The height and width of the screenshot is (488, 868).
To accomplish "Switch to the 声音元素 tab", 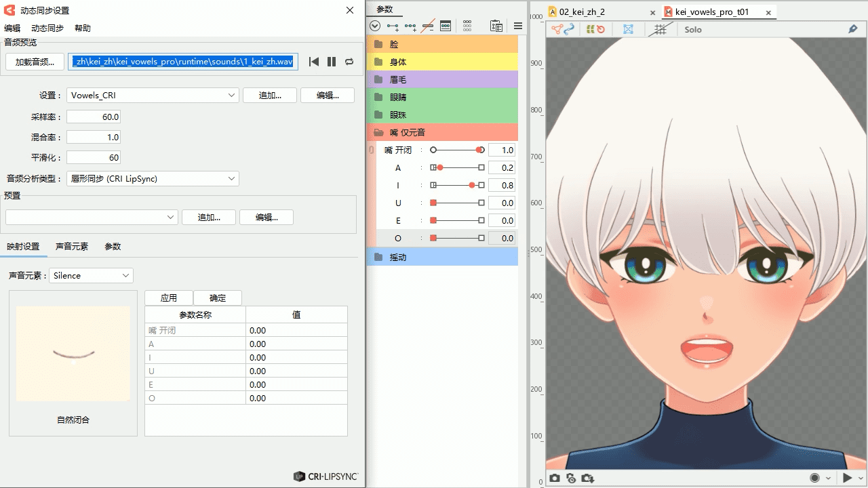I will click(72, 247).
